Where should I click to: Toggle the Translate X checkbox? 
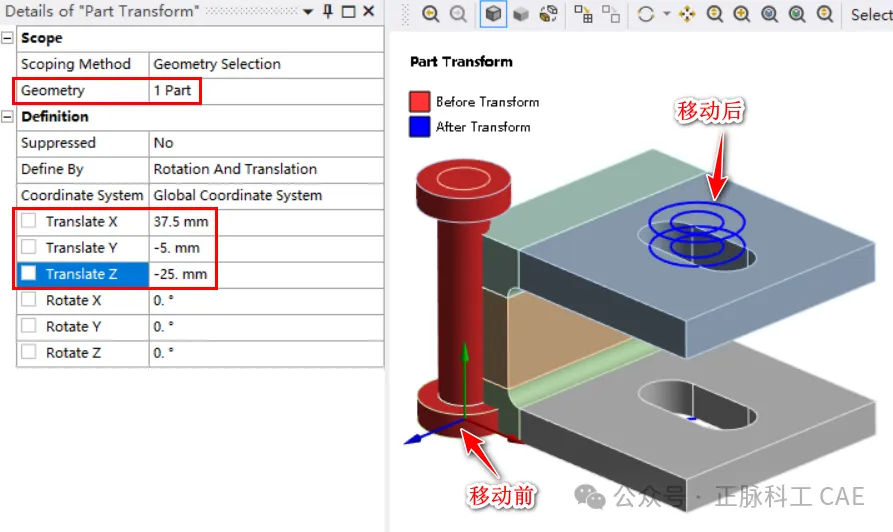pos(28,221)
